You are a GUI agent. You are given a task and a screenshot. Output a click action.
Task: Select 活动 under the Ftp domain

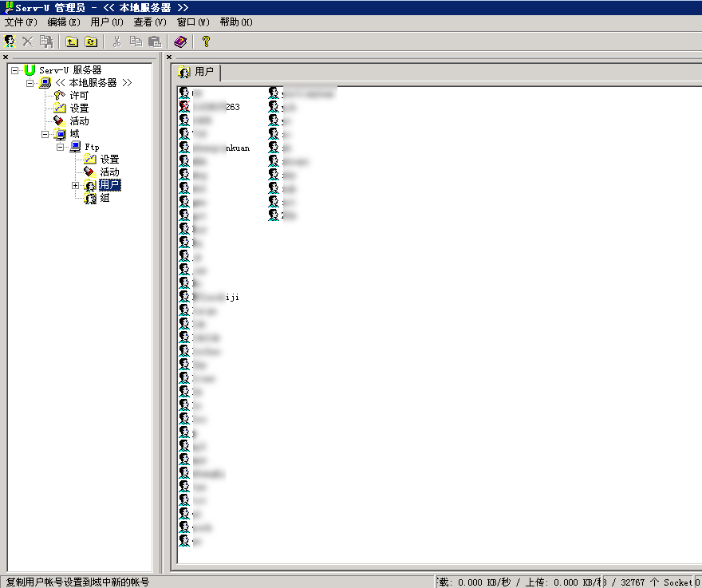[109, 172]
